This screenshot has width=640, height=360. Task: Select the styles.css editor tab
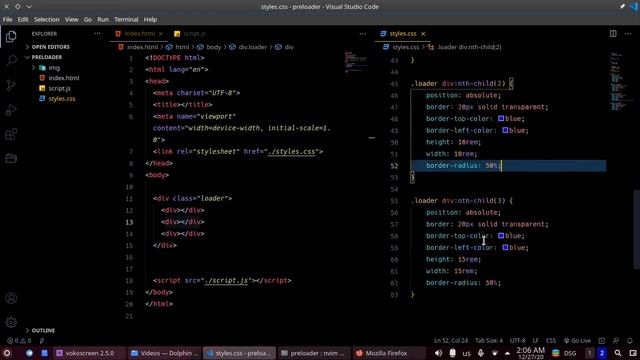pos(402,33)
